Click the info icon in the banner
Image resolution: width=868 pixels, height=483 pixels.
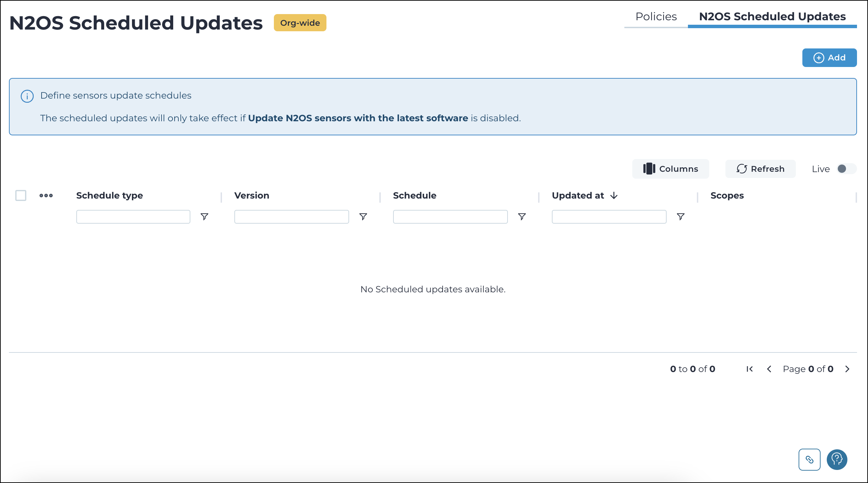pyautogui.click(x=27, y=96)
